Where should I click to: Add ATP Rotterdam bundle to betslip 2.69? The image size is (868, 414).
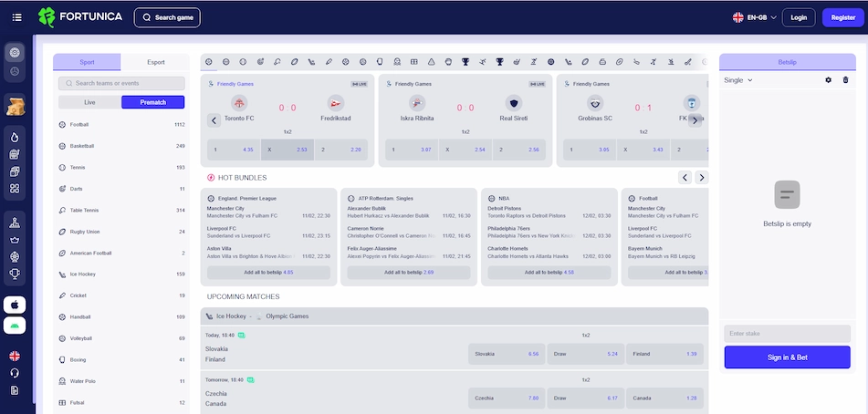tap(409, 273)
